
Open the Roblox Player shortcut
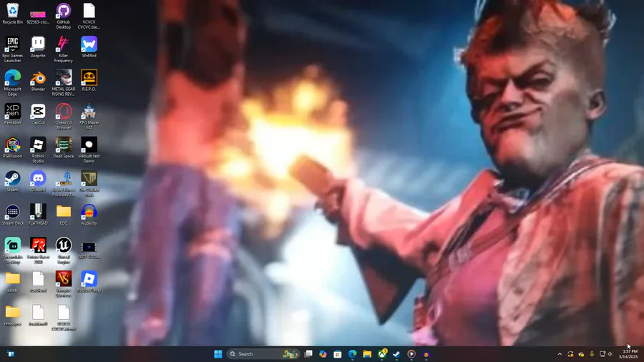pos(89,282)
